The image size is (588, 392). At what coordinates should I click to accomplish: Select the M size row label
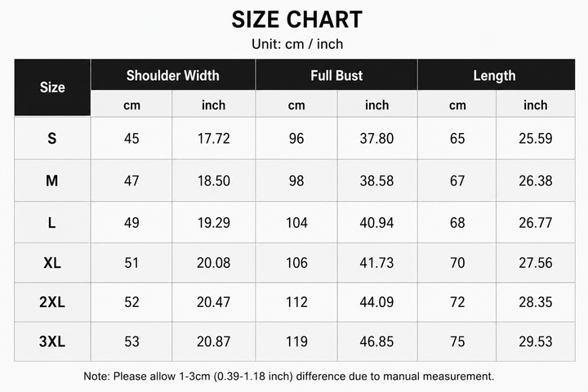pyautogui.click(x=52, y=180)
